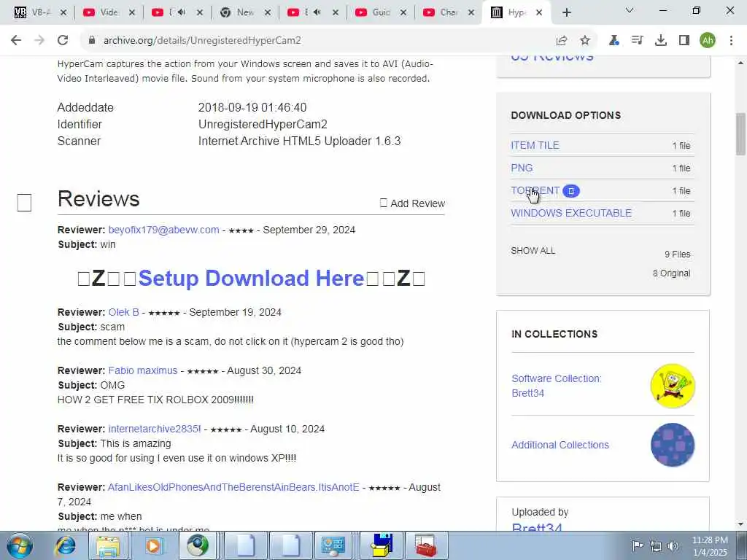Screen dimensions: 747x560
Task: Close the New Tab tab
Action: click(x=268, y=13)
